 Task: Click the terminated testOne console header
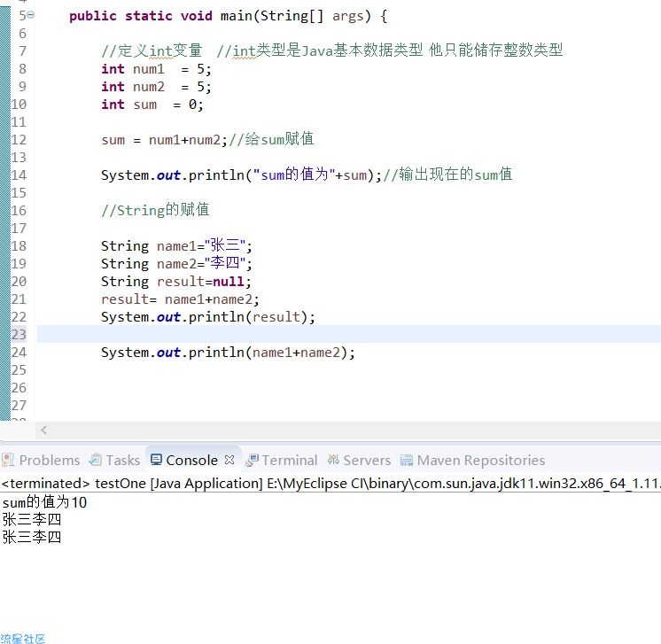pyautogui.click(x=330, y=483)
